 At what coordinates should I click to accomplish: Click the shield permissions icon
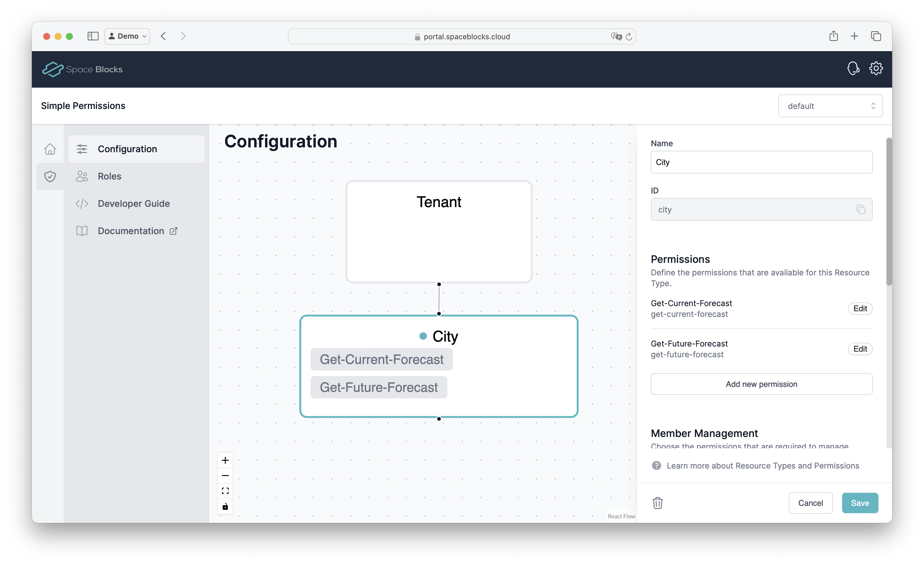click(x=50, y=176)
